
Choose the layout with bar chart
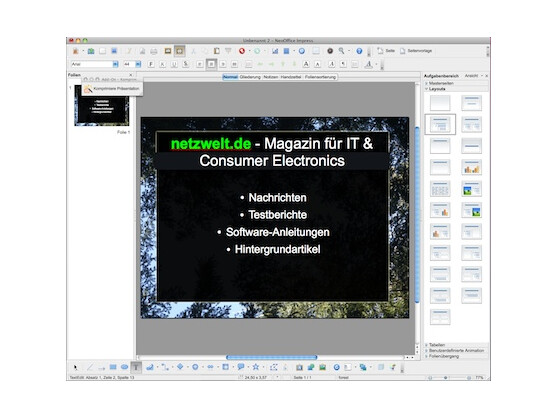[x=471, y=167]
